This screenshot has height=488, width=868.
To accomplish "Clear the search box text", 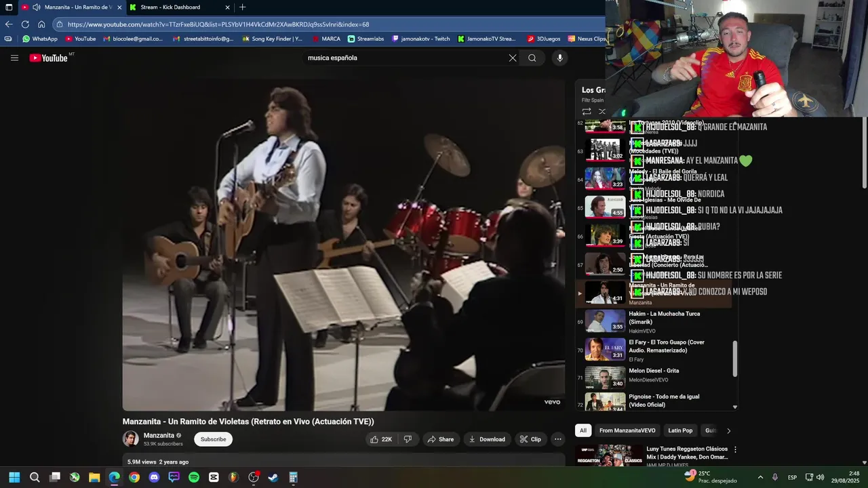I will [513, 58].
